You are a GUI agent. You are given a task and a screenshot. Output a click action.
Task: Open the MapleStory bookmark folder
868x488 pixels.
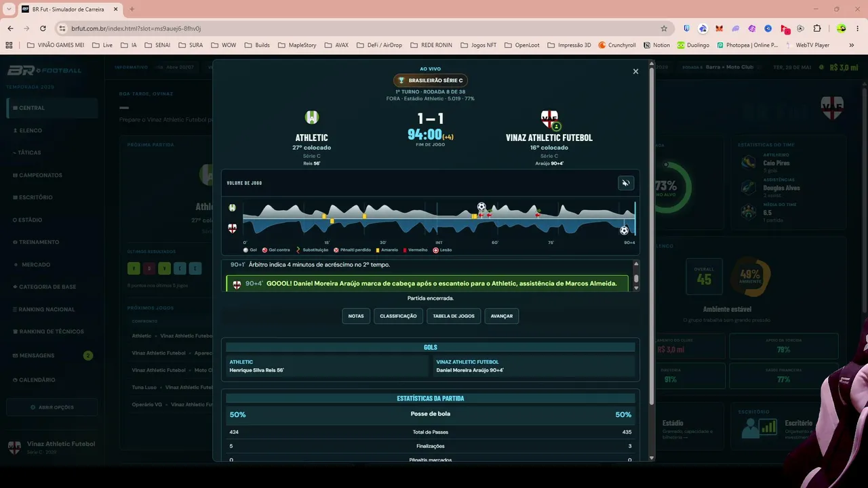(x=296, y=45)
